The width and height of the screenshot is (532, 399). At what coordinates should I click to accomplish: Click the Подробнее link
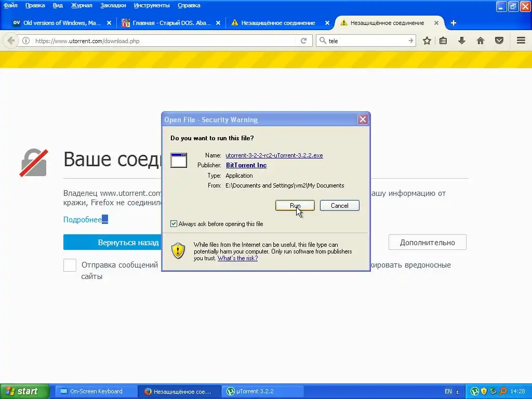coord(86,220)
